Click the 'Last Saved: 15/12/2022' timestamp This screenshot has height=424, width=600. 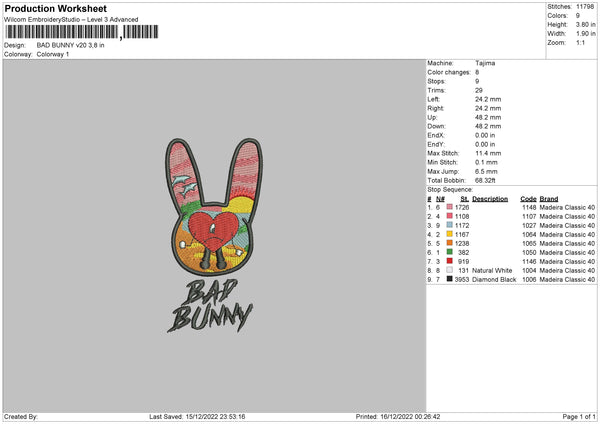point(197,416)
